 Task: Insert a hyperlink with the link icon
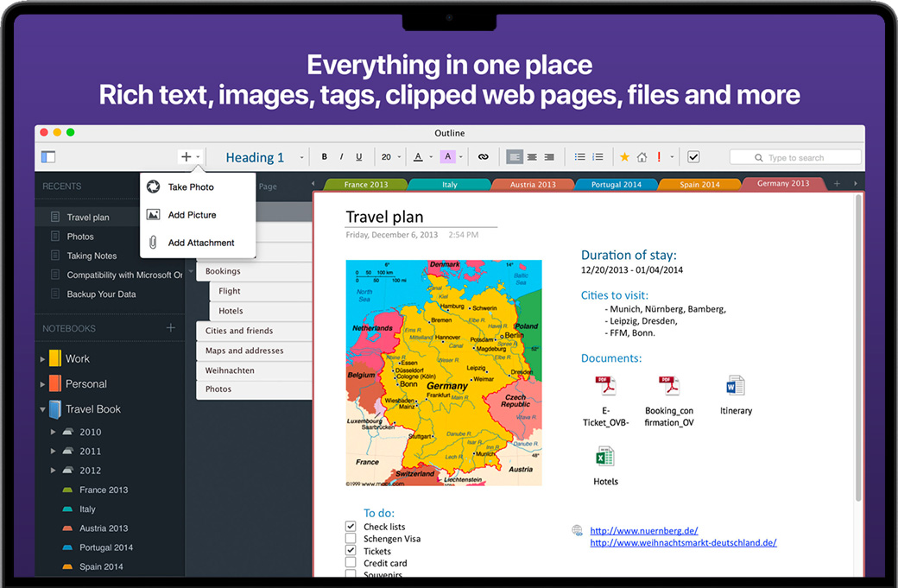483,157
